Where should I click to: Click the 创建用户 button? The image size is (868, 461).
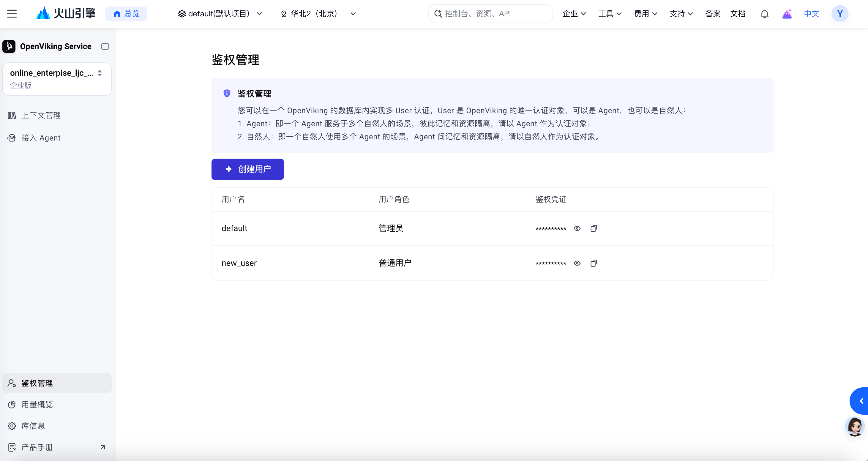[248, 169]
